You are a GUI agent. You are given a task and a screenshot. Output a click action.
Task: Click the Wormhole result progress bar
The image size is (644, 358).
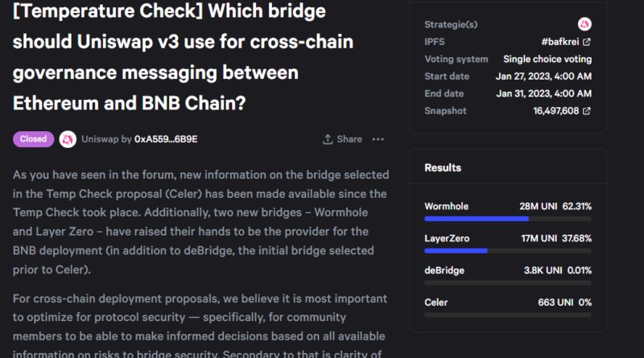(x=508, y=218)
